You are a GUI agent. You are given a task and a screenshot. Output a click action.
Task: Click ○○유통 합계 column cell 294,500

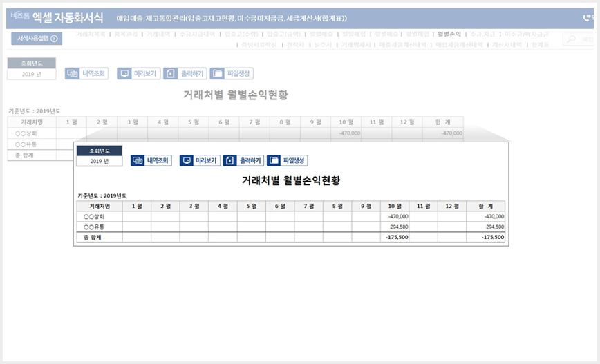(485, 227)
